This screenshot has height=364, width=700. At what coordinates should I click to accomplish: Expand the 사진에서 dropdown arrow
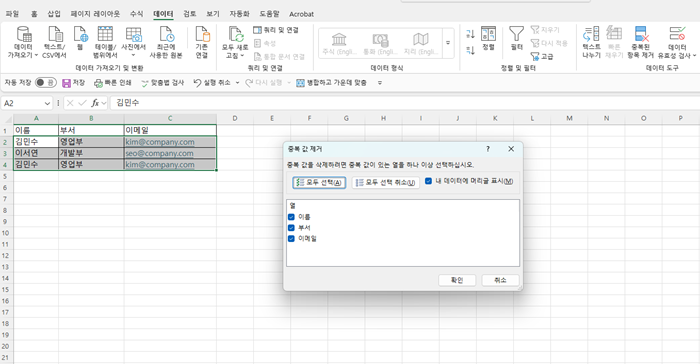[133, 55]
